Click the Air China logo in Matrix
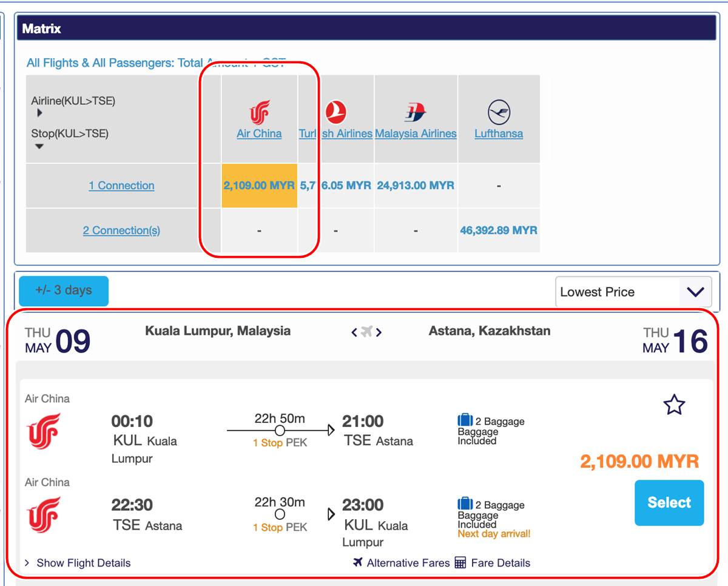 (260, 112)
